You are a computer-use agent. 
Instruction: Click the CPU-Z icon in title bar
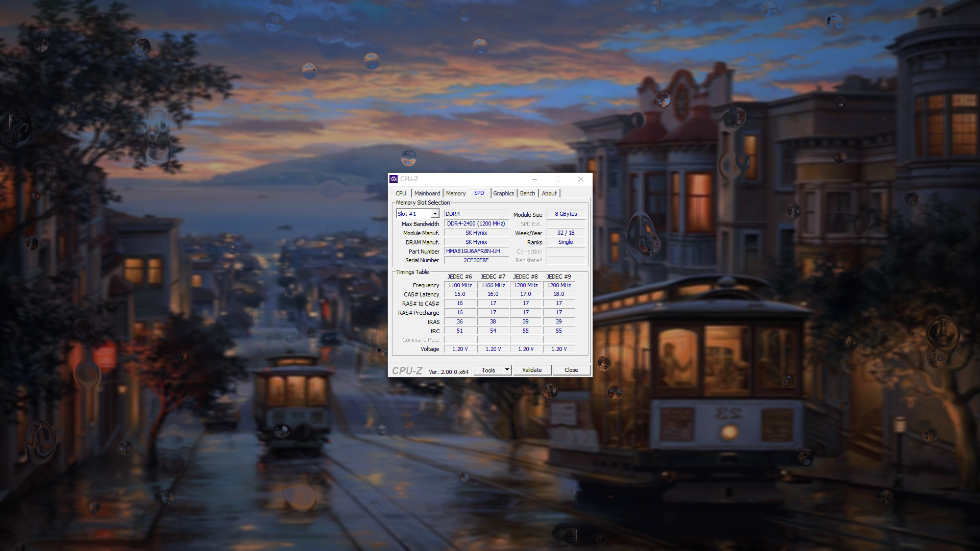click(x=394, y=179)
